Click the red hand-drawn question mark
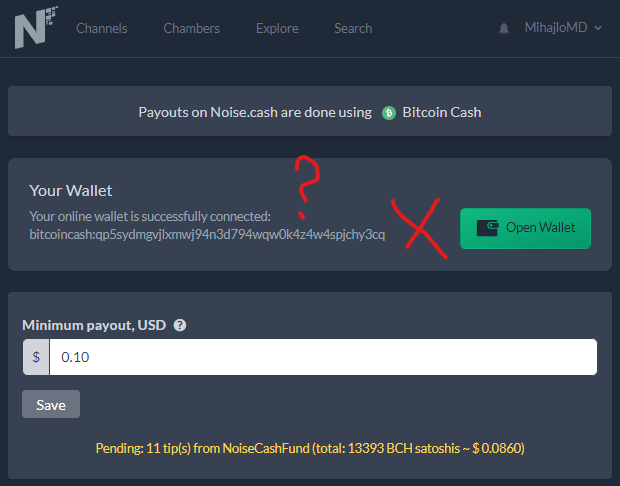Viewport: 620px width, 486px height. tap(307, 187)
